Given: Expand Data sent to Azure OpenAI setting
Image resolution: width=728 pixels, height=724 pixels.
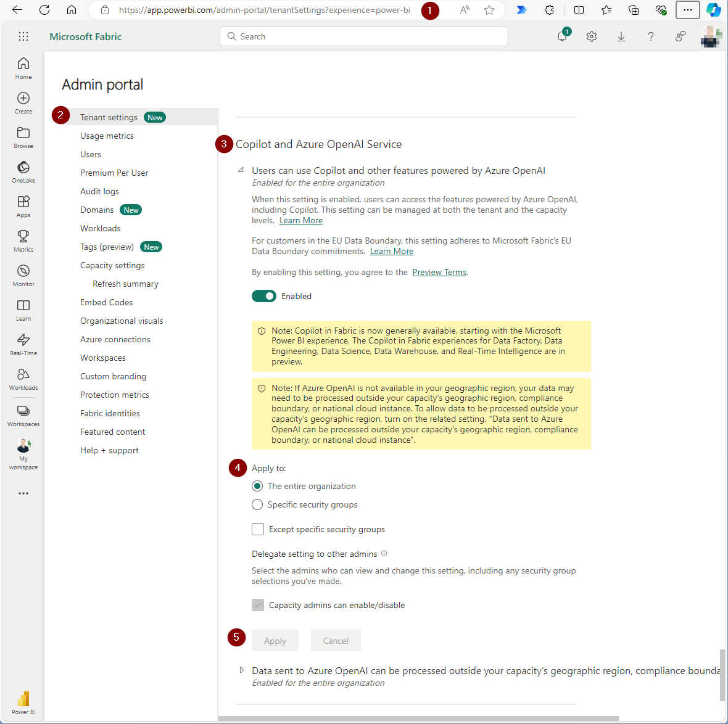Looking at the screenshot, I should 241,670.
